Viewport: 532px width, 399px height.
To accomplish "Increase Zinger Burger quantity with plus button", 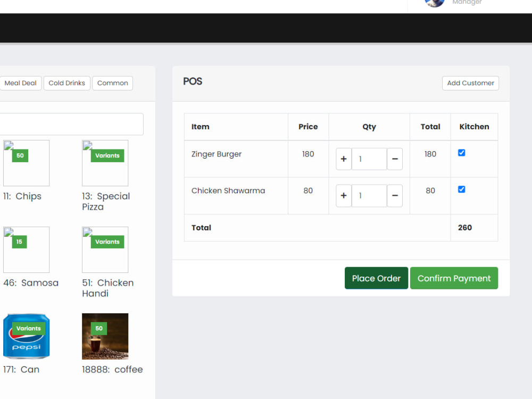I will pyautogui.click(x=343, y=159).
